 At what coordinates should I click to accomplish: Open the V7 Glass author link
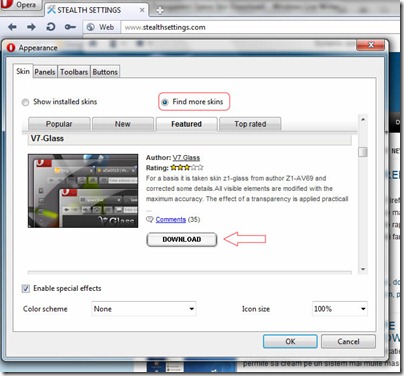point(186,158)
